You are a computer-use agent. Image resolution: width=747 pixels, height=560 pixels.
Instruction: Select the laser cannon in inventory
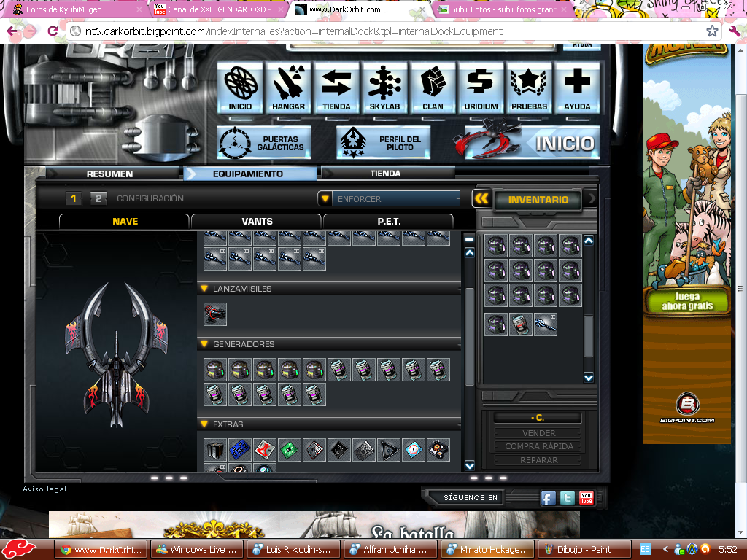tap(546, 324)
